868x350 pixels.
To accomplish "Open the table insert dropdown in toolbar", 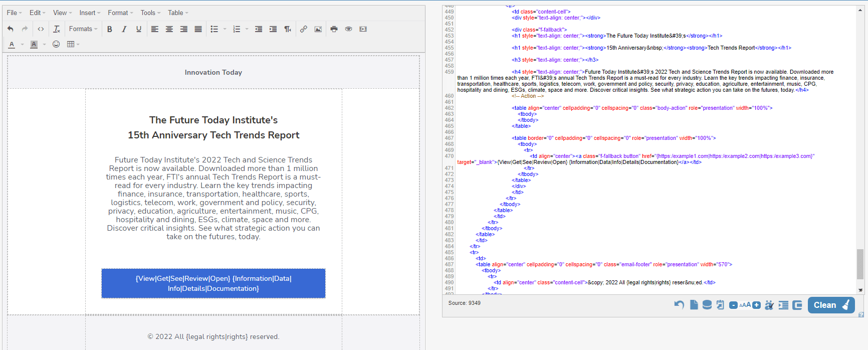I will [73, 44].
